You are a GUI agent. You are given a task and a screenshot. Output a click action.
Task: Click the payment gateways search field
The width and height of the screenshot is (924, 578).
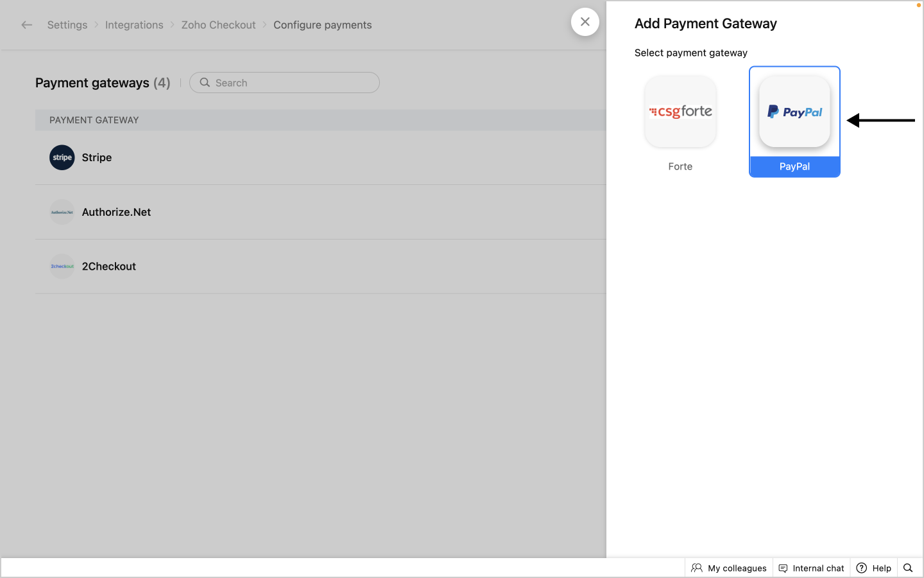tap(284, 83)
